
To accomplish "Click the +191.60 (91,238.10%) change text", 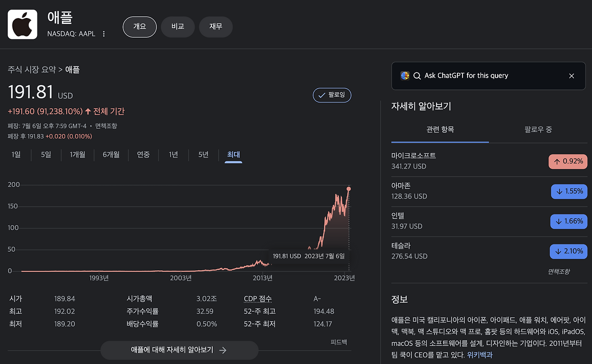I will [x=45, y=111].
